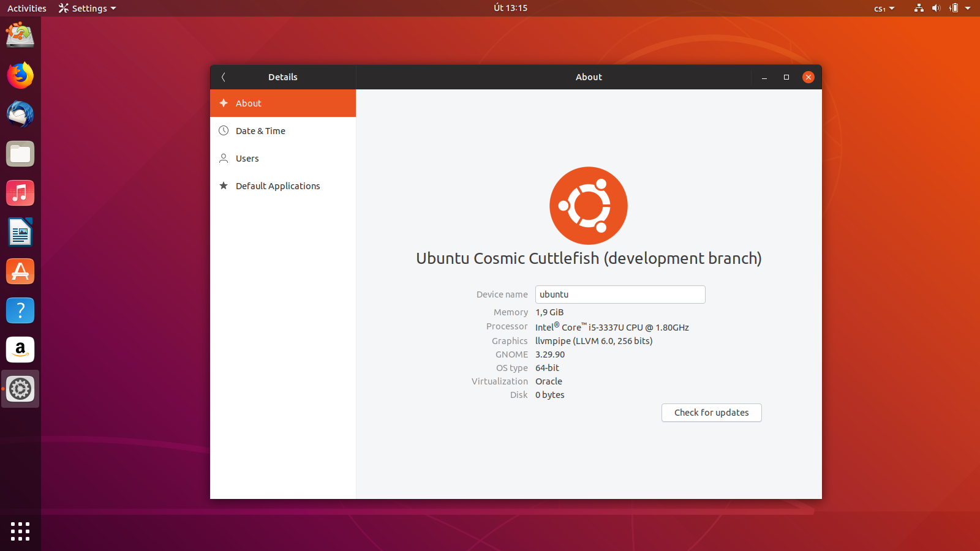This screenshot has height=551, width=980.
Task: Open Thunderbird mail from the dock
Action: pos(20,114)
